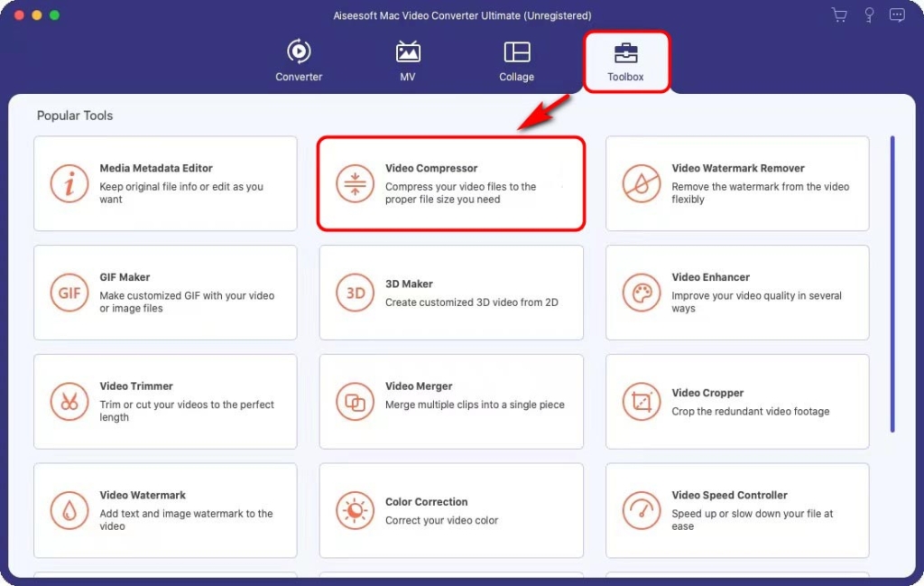Switch to the Collage tab

(516, 60)
